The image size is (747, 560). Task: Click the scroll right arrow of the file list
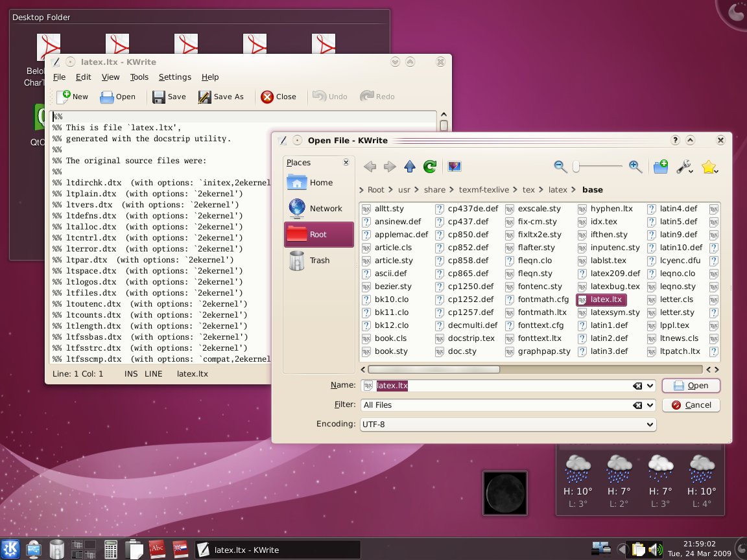pyautogui.click(x=716, y=369)
